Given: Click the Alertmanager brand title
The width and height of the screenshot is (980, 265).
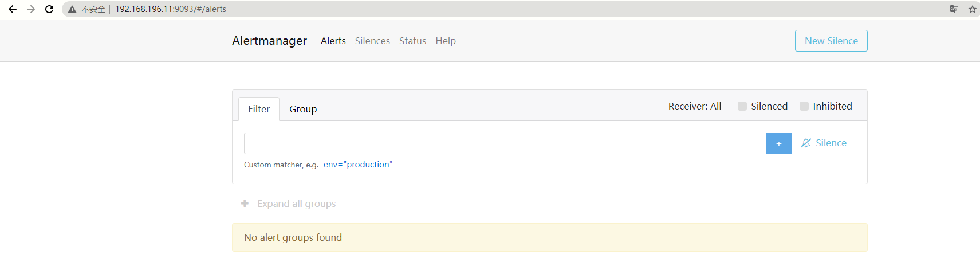Looking at the screenshot, I should [269, 41].
